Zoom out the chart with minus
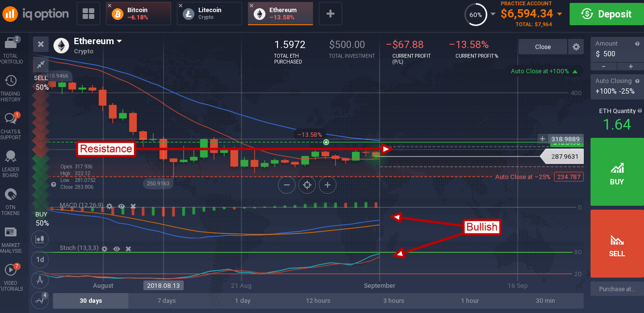 287,185
